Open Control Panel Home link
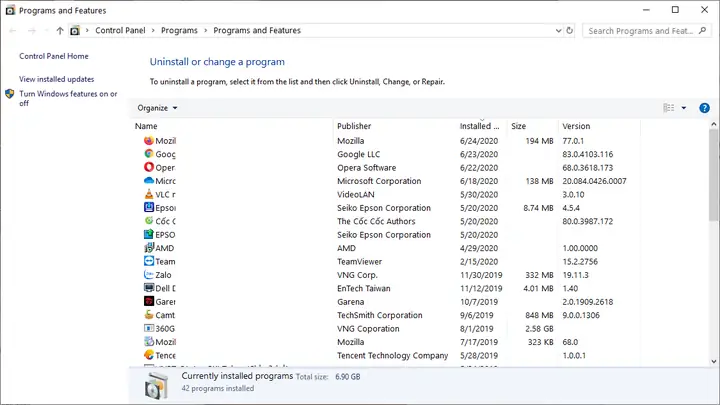 coord(54,56)
